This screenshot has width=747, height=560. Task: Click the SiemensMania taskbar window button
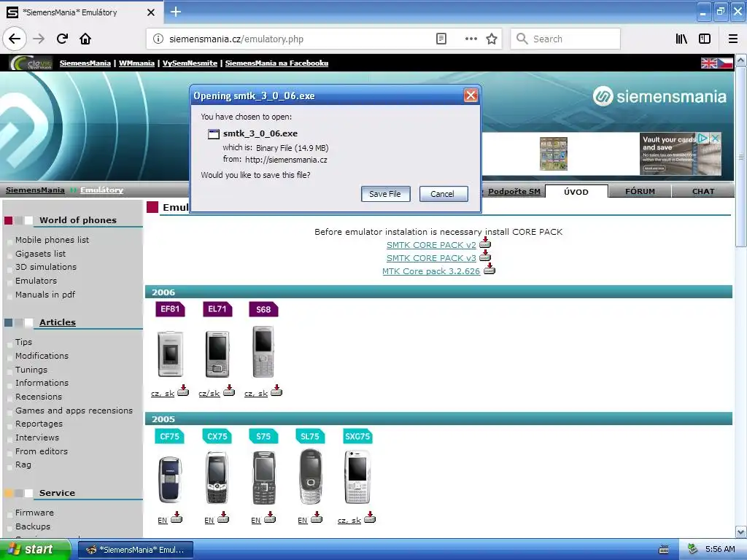pyautogui.click(x=135, y=550)
